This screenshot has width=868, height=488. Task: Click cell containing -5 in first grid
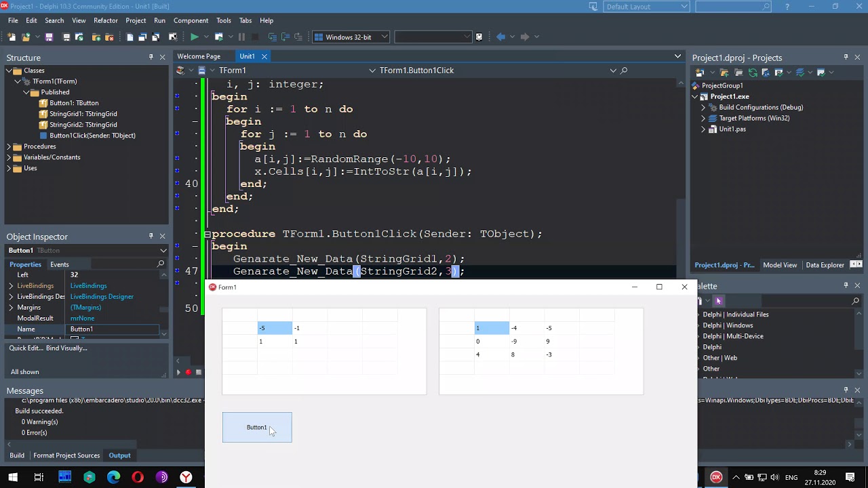point(275,328)
